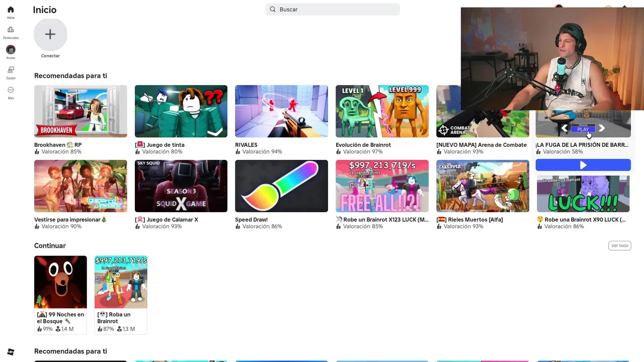Screen dimensions: 644x362
Task: Open the RIVALES game thumbnail
Action: pyautogui.click(x=281, y=111)
